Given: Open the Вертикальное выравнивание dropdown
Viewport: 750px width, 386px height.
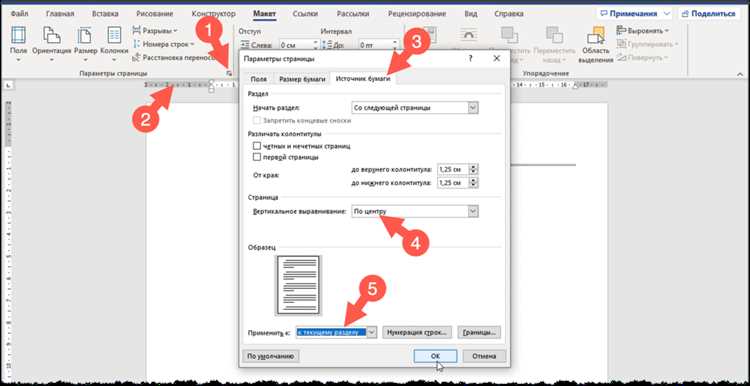Looking at the screenshot, I should (473, 211).
